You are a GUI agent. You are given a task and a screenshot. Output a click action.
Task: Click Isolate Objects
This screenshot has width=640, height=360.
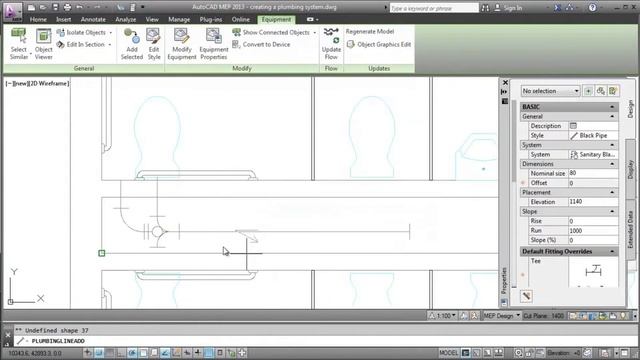[x=81, y=32]
